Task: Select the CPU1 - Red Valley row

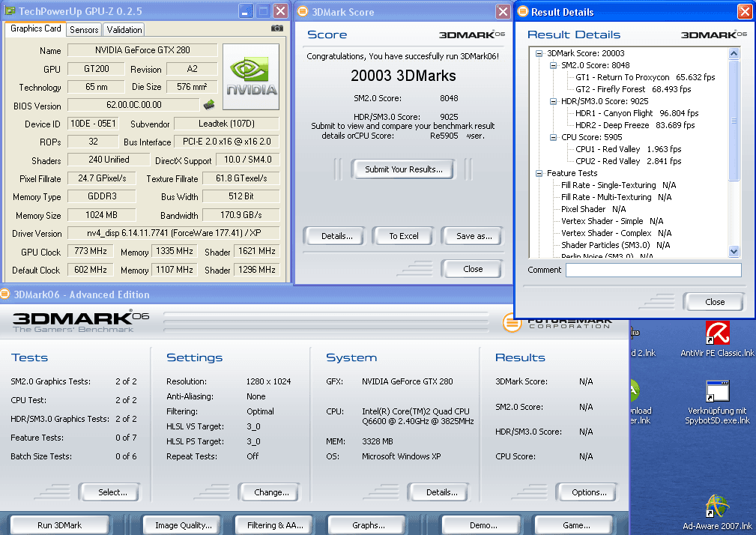Action: coord(628,149)
